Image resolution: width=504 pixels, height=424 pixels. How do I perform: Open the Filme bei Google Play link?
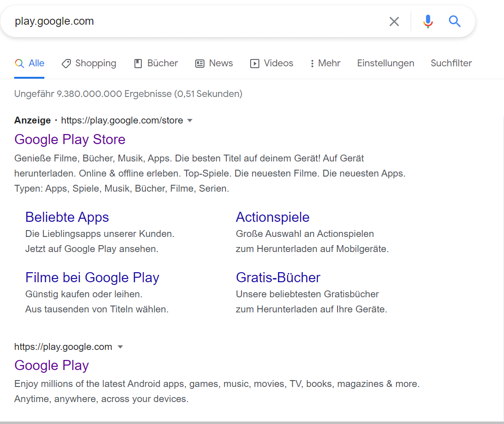[92, 278]
